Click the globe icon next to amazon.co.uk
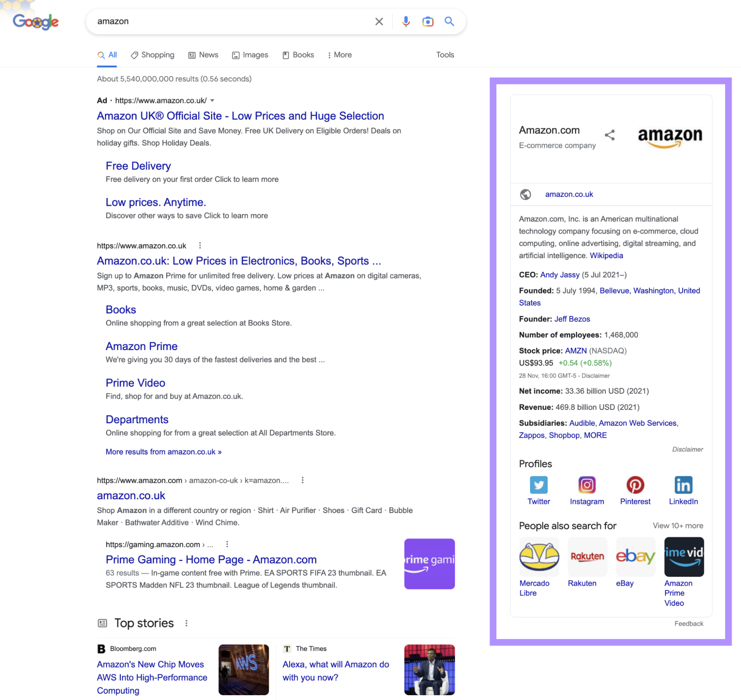741x700 pixels. coord(526,194)
